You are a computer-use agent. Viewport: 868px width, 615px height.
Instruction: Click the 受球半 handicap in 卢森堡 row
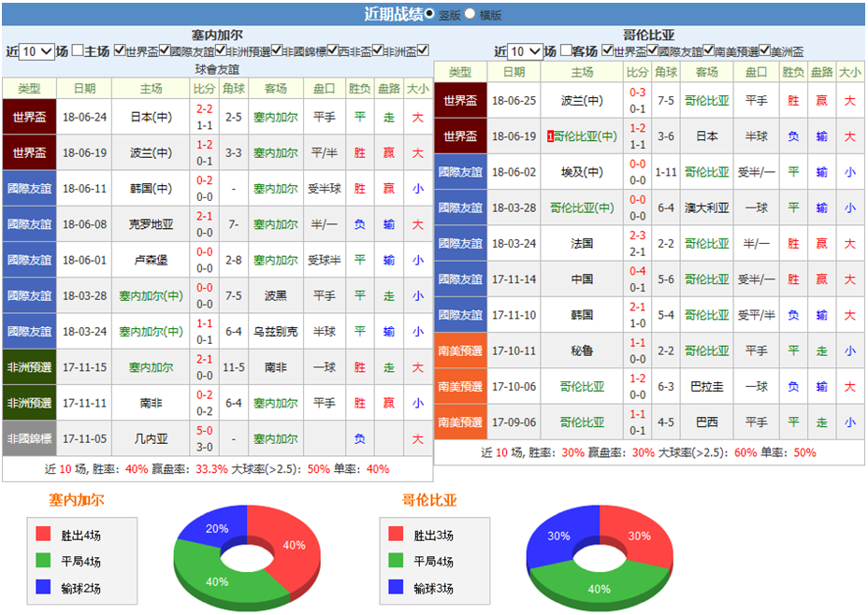point(325,260)
